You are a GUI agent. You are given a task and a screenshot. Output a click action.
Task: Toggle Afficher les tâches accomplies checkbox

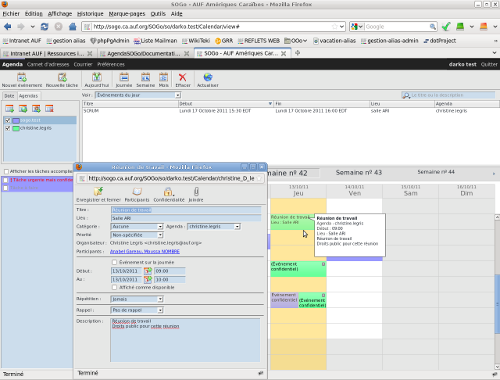tap(6, 171)
